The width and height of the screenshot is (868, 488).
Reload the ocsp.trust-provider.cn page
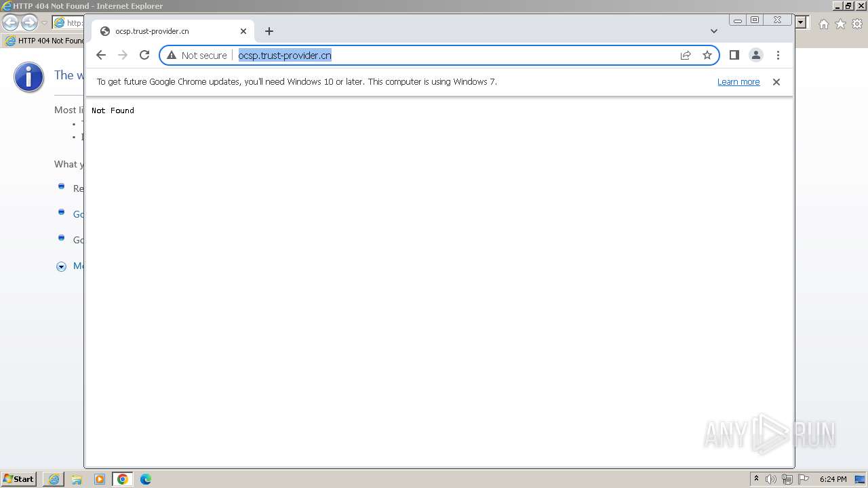144,55
